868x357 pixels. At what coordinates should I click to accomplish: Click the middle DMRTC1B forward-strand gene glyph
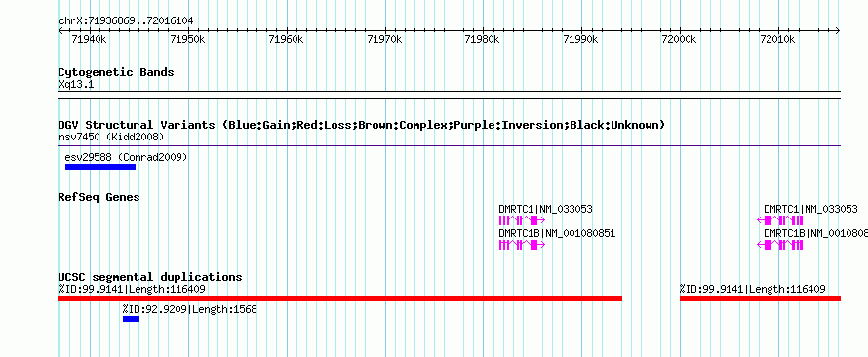tap(522, 245)
